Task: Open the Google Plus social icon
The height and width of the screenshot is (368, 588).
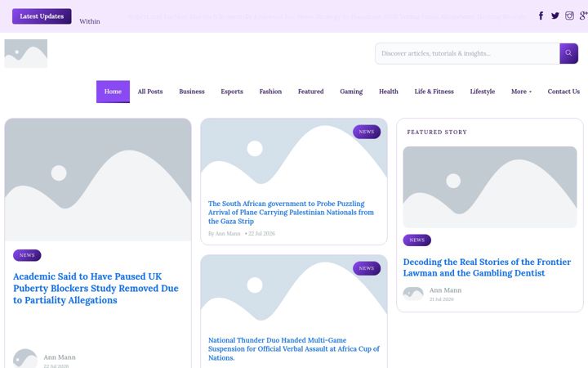Action: 583,16
